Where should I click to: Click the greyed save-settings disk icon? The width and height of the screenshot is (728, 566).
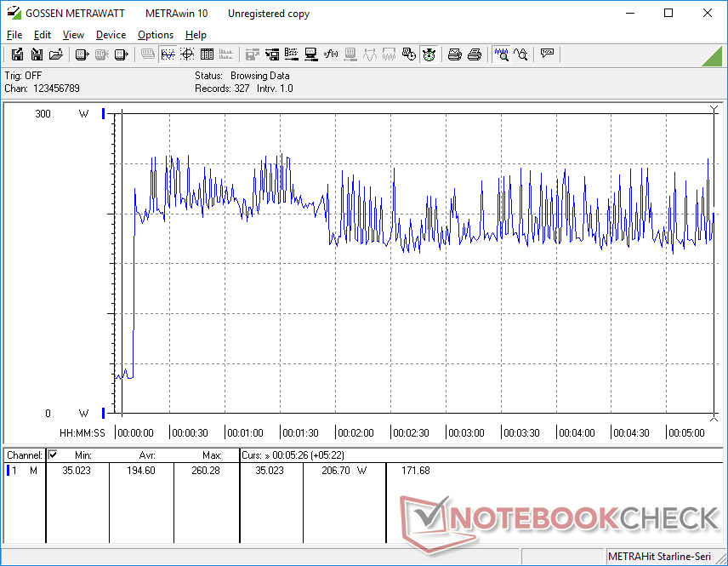252,54
